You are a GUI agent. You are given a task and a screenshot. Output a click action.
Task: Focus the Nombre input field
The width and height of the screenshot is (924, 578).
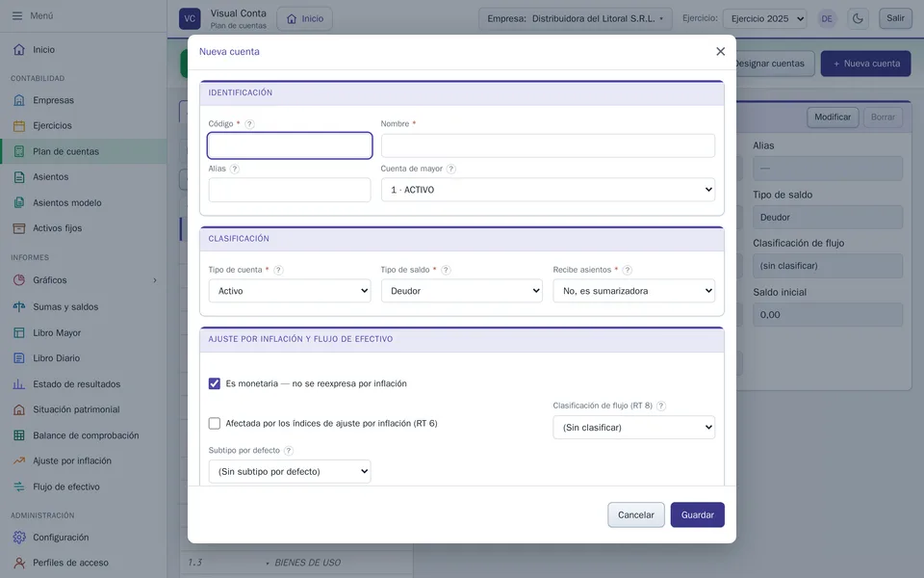[x=548, y=145]
